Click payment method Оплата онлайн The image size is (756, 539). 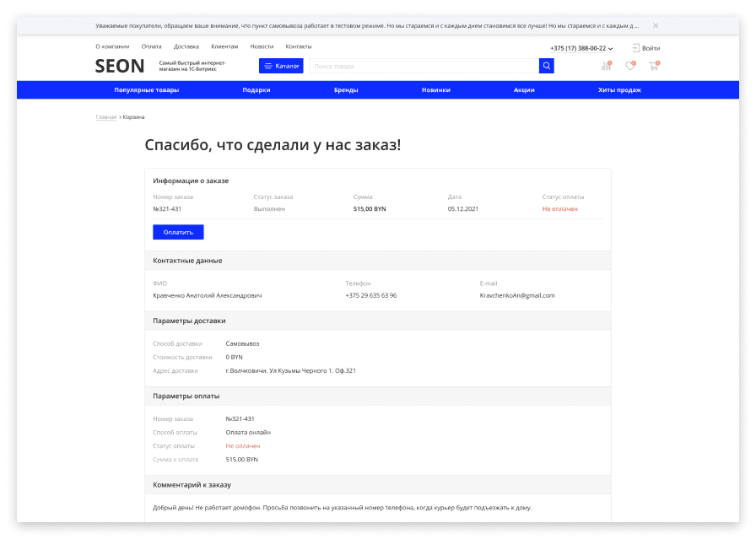click(248, 432)
